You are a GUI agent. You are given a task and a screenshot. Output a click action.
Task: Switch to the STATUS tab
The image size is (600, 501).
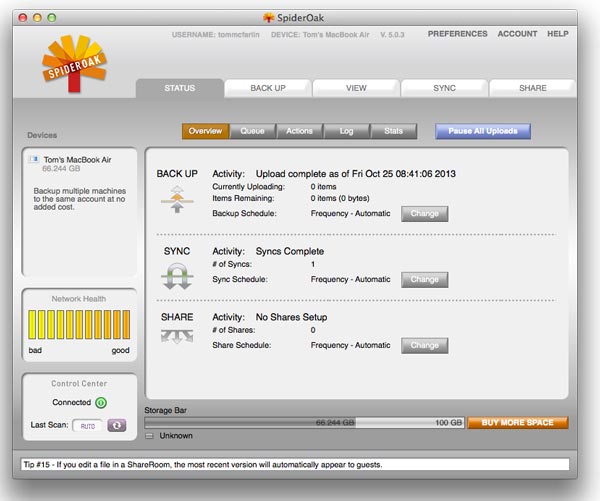point(179,88)
